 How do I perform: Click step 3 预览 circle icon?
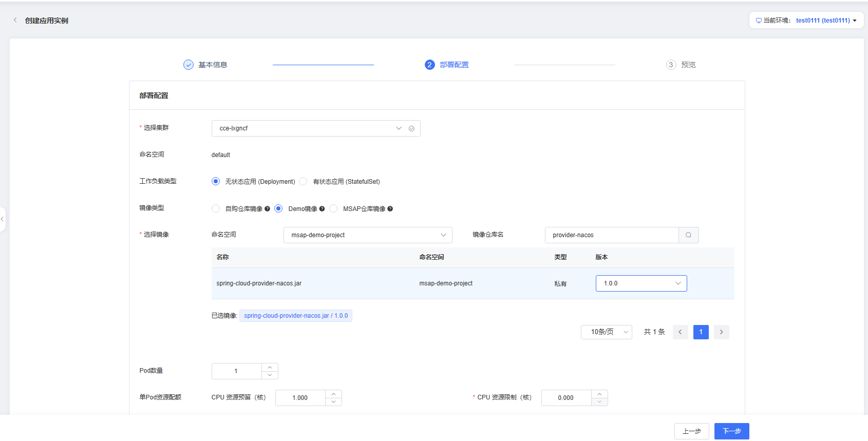(671, 65)
